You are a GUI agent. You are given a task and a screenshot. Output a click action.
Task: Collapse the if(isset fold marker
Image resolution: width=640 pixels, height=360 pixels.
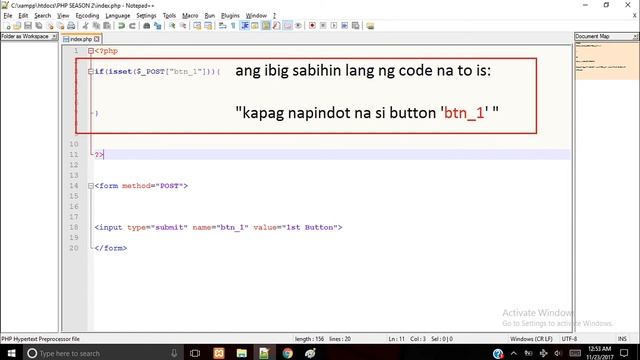coord(91,71)
